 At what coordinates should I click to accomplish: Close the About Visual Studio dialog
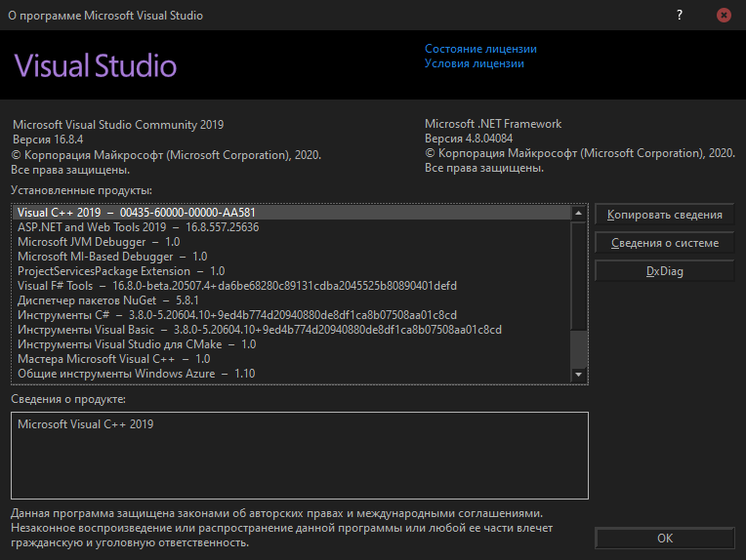(724, 16)
